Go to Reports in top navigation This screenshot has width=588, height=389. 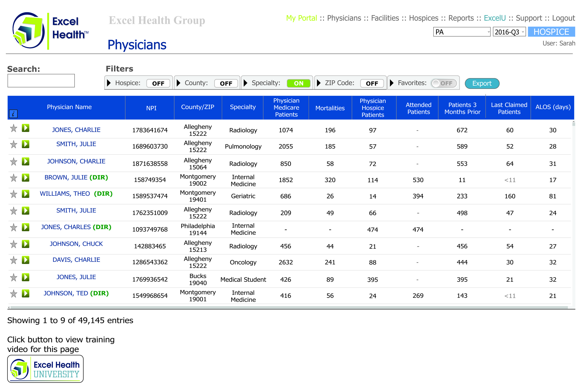click(461, 18)
